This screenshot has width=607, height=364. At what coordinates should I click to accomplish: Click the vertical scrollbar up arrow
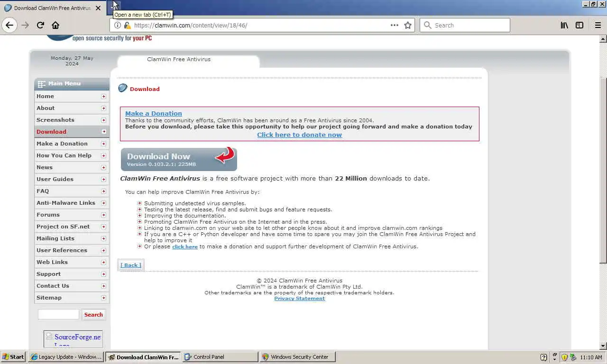coord(603,38)
